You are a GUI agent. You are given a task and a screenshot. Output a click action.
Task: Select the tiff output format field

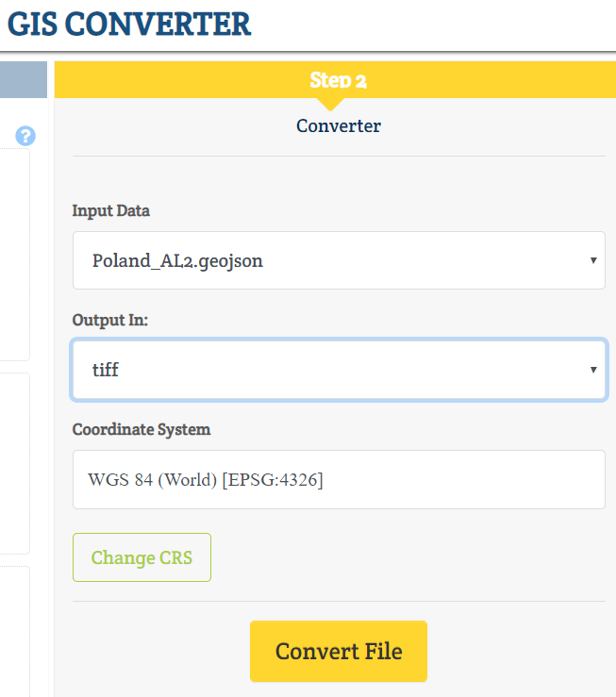point(339,370)
